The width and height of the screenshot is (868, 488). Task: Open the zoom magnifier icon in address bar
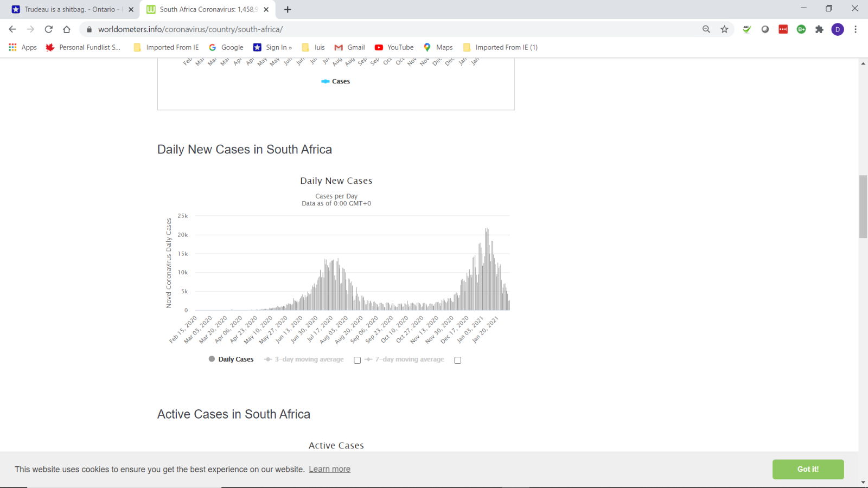pos(706,29)
